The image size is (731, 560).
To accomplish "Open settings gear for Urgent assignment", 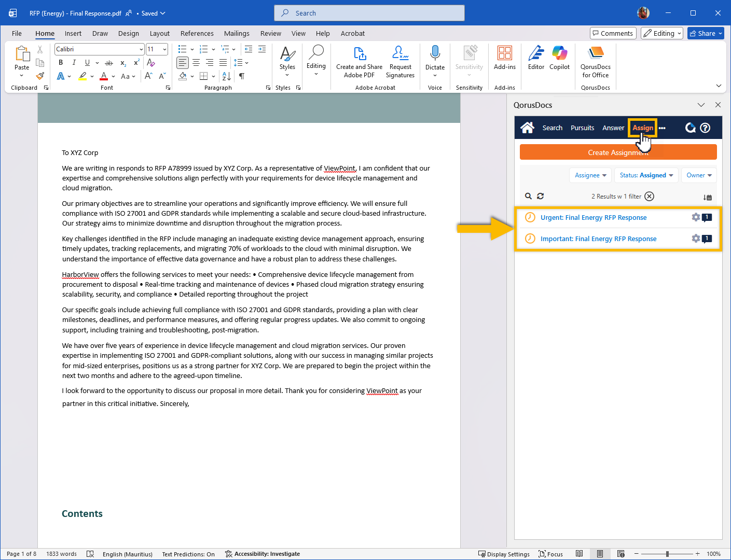I will click(696, 217).
